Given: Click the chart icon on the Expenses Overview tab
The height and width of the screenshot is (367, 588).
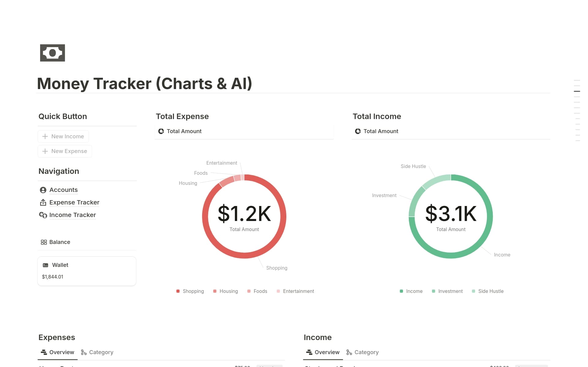Looking at the screenshot, I should [43, 352].
